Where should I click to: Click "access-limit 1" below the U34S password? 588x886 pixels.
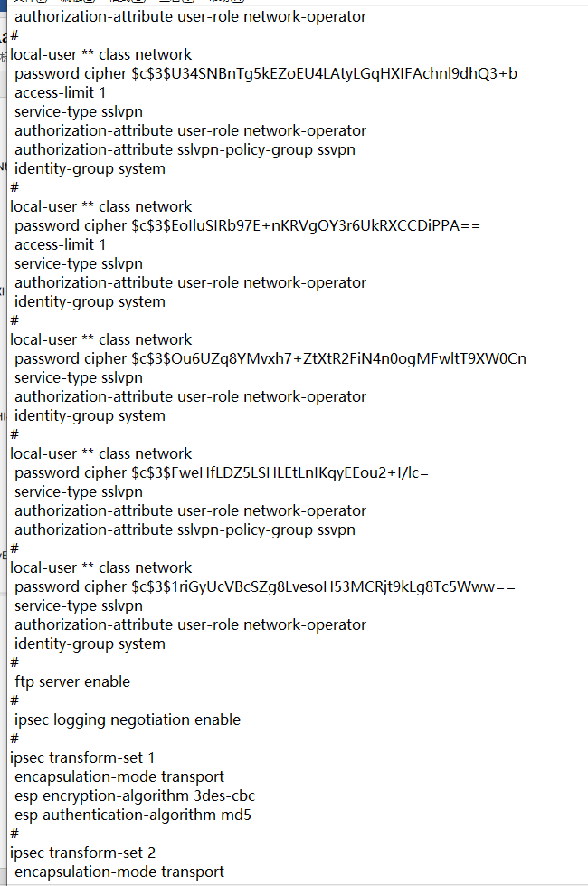coord(60,92)
